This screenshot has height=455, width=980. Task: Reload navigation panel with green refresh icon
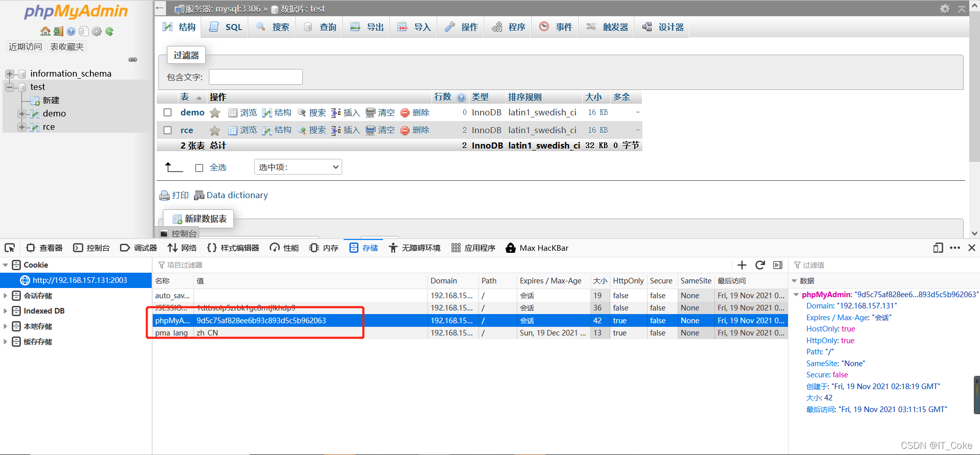click(x=109, y=31)
